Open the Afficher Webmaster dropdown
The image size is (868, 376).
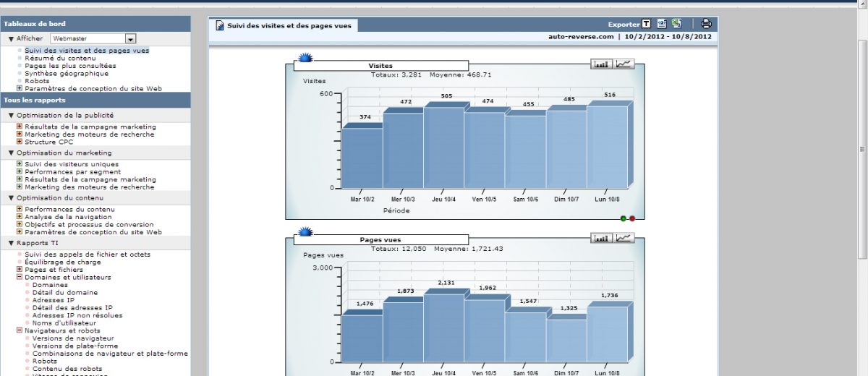coord(130,38)
